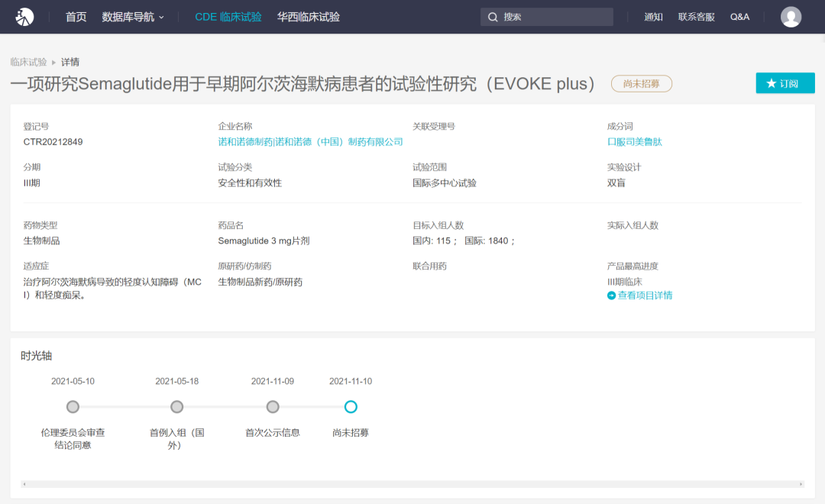Click the 时光轴 section heading
Viewport: 825px width, 504px height.
[x=37, y=356]
